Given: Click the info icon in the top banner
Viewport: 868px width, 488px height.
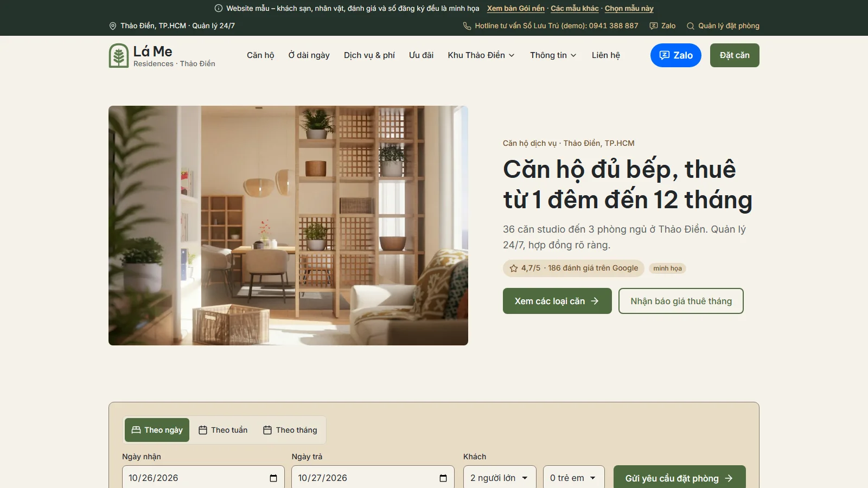Looking at the screenshot, I should 219,8.
